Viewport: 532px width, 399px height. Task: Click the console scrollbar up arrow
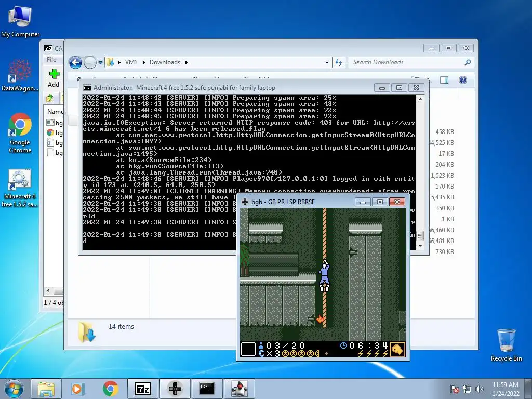[420, 99]
